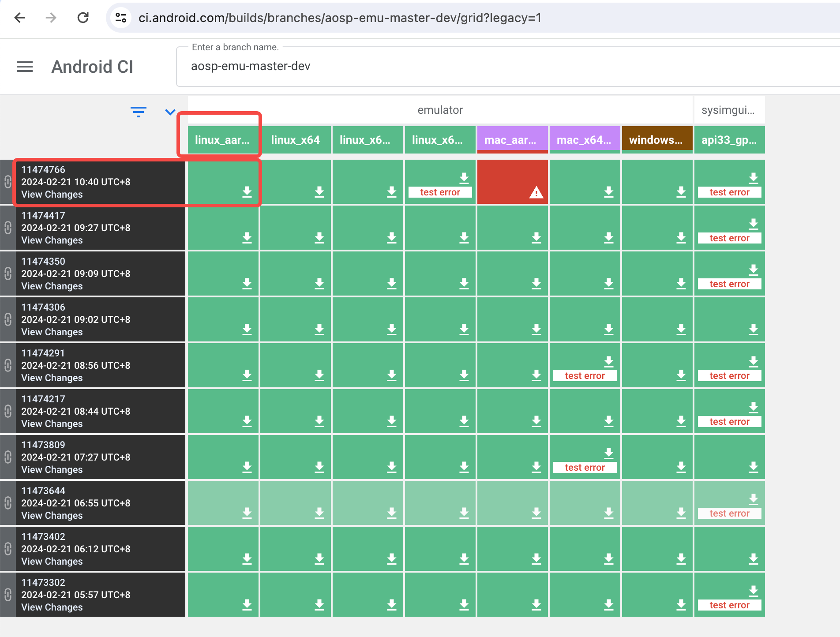
Task: Open the filter icon above build list
Action: 139,112
